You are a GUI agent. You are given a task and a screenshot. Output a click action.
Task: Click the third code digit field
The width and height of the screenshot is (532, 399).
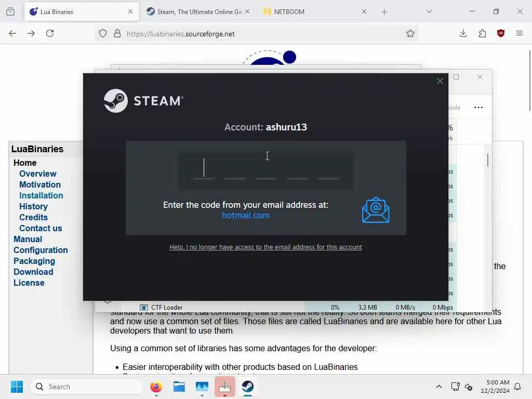(266, 168)
